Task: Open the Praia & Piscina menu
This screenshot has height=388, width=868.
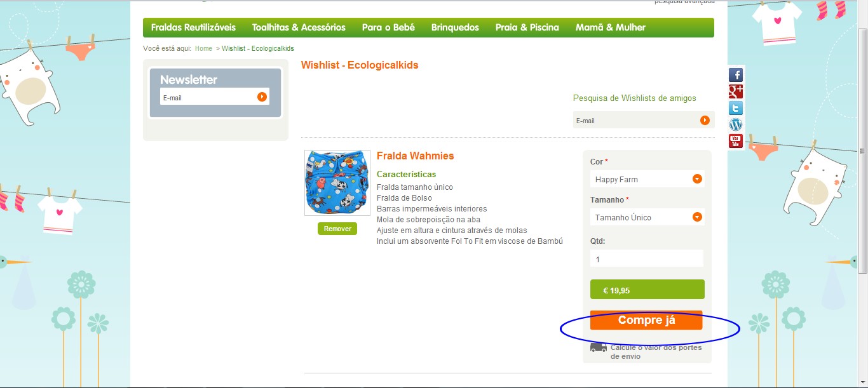Action: pyautogui.click(x=527, y=27)
